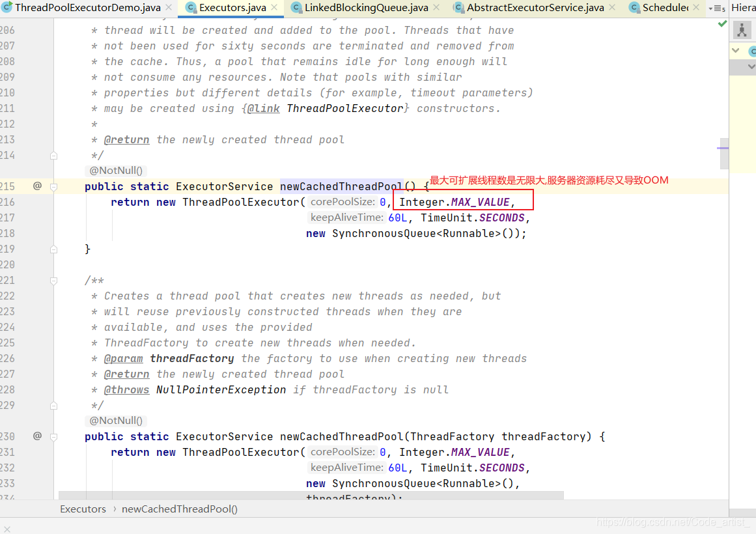
Task: Click line number 216 in gutter
Action: (7, 202)
